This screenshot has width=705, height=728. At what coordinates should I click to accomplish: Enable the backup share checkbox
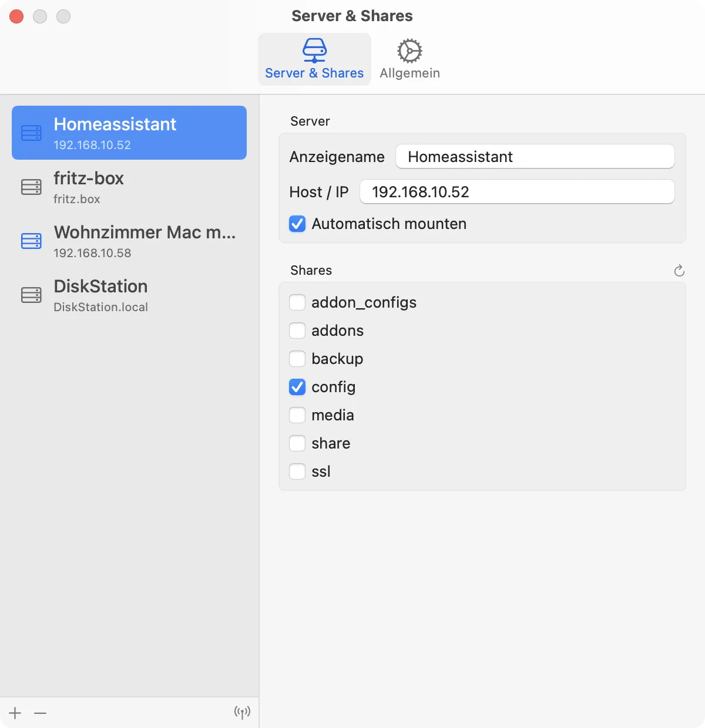tap(297, 359)
